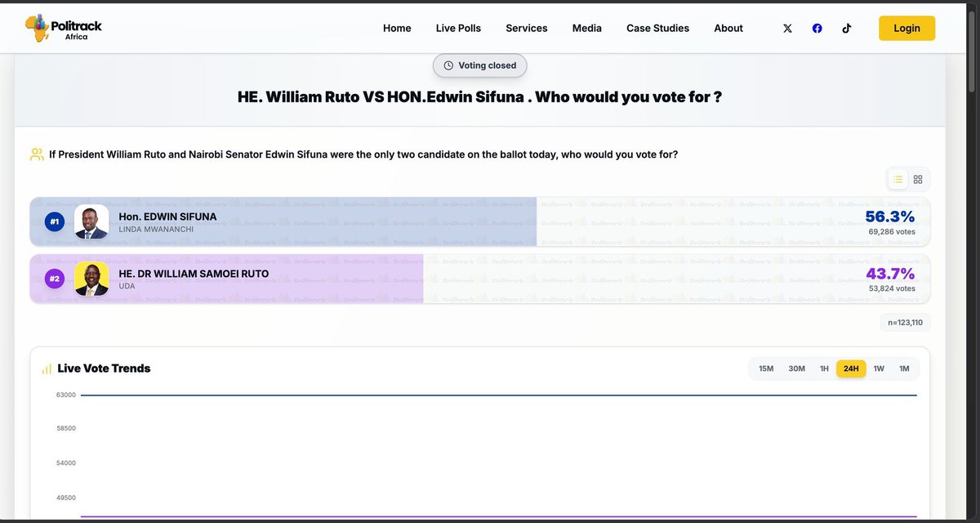Click the yellow Login button
The height and width of the screenshot is (523, 980).
[906, 28]
